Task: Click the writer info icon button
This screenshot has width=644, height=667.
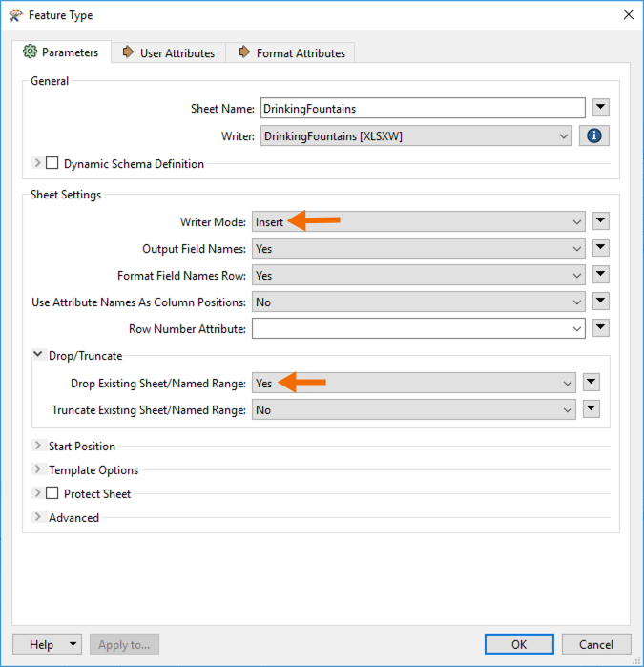Action: pos(593,135)
